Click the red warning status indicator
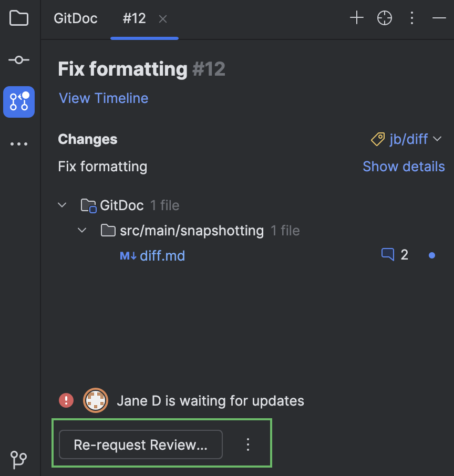Viewport: 454px width, 476px height. (x=66, y=400)
